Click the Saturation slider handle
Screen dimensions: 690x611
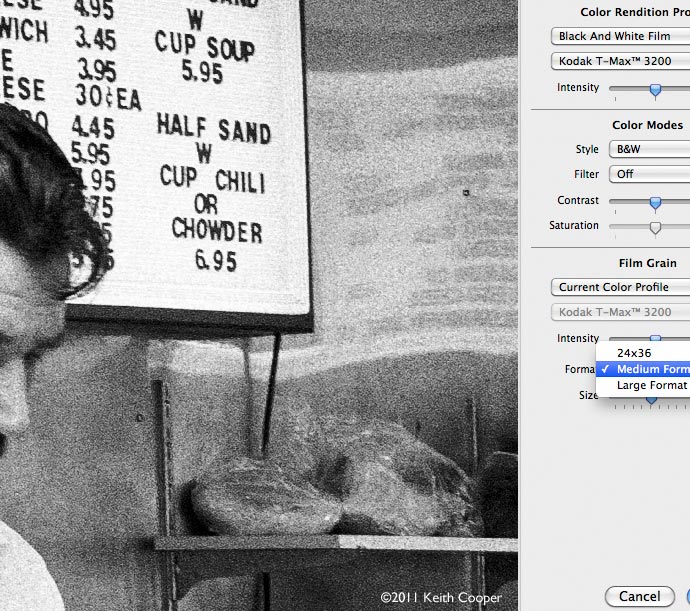coord(655,228)
